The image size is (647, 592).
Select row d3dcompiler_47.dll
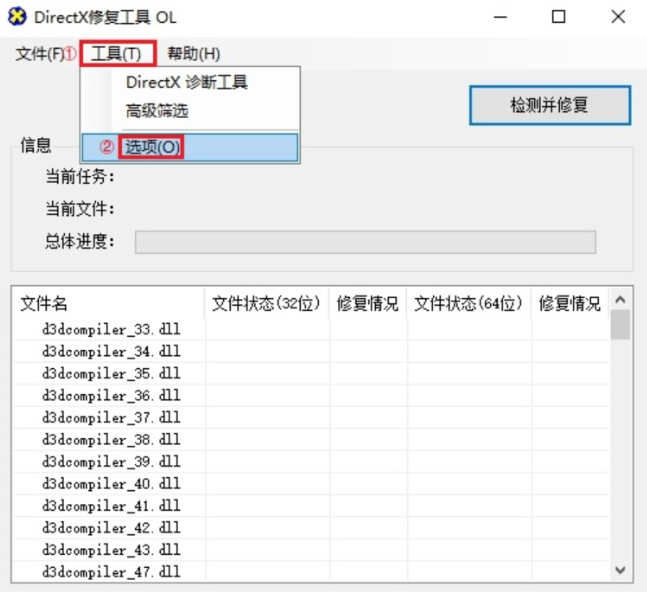coord(311,572)
